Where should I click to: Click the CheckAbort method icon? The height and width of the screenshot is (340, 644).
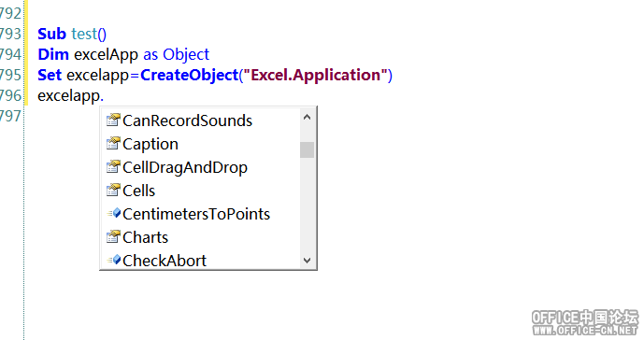tap(114, 260)
